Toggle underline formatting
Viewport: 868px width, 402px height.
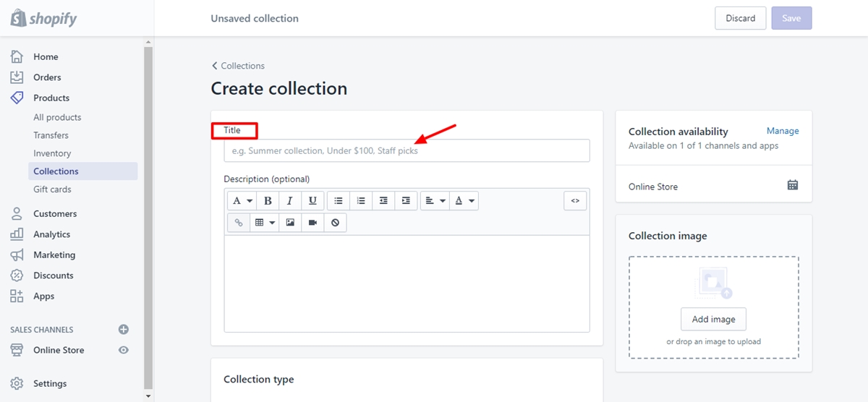(312, 201)
